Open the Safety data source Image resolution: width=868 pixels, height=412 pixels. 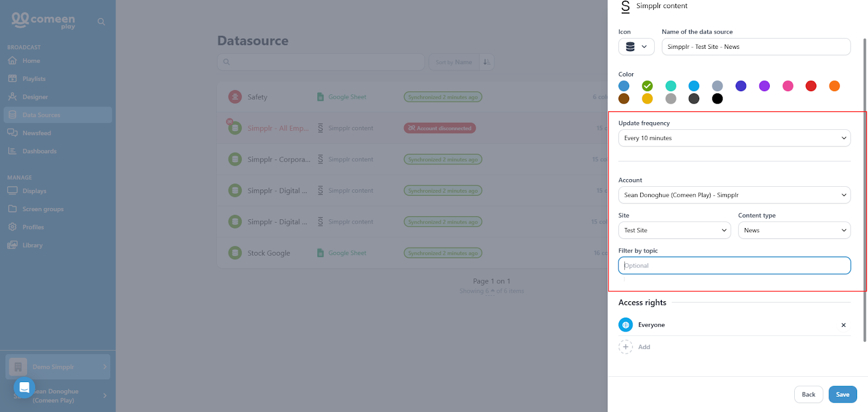pos(257,97)
